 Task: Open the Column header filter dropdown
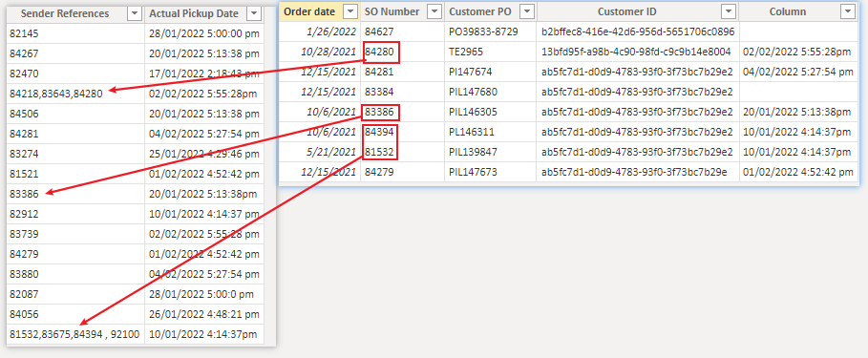click(848, 11)
